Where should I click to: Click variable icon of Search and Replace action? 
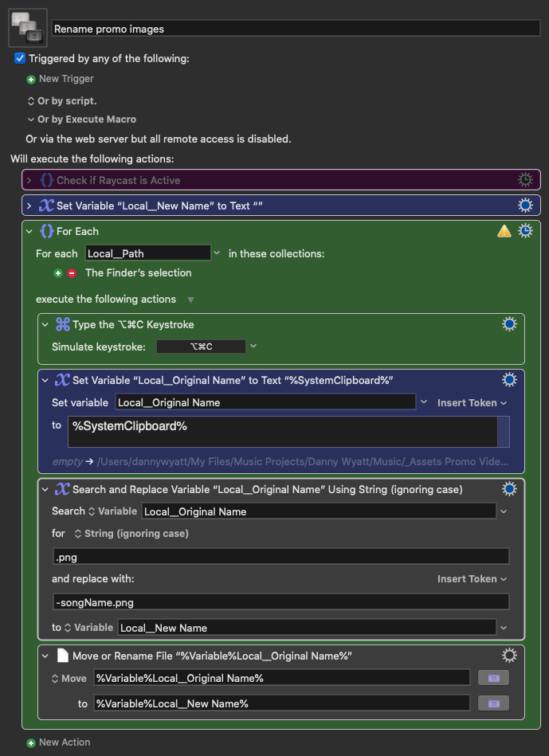(62, 489)
